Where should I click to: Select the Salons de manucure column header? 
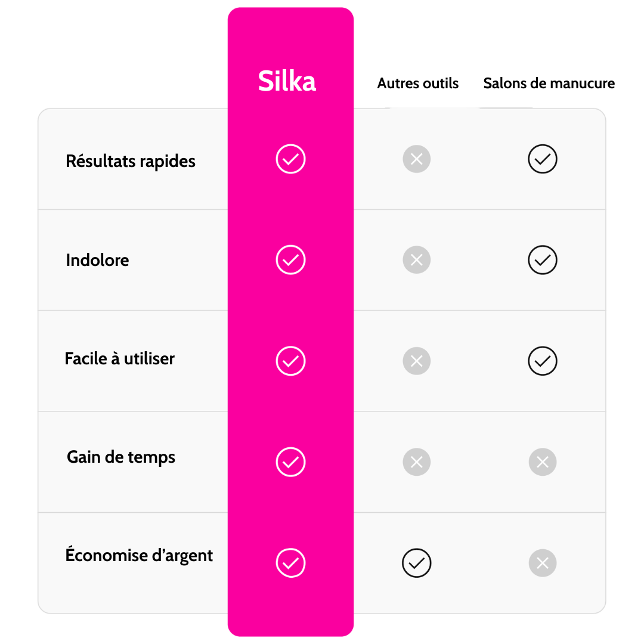point(549,83)
